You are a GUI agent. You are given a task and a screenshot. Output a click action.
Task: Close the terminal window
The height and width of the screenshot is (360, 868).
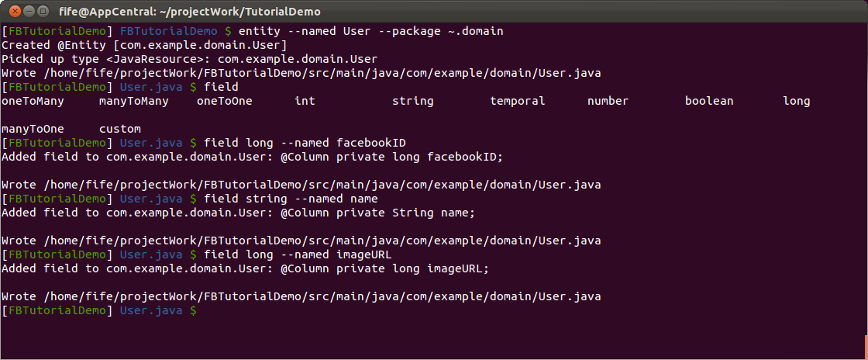tap(15, 11)
